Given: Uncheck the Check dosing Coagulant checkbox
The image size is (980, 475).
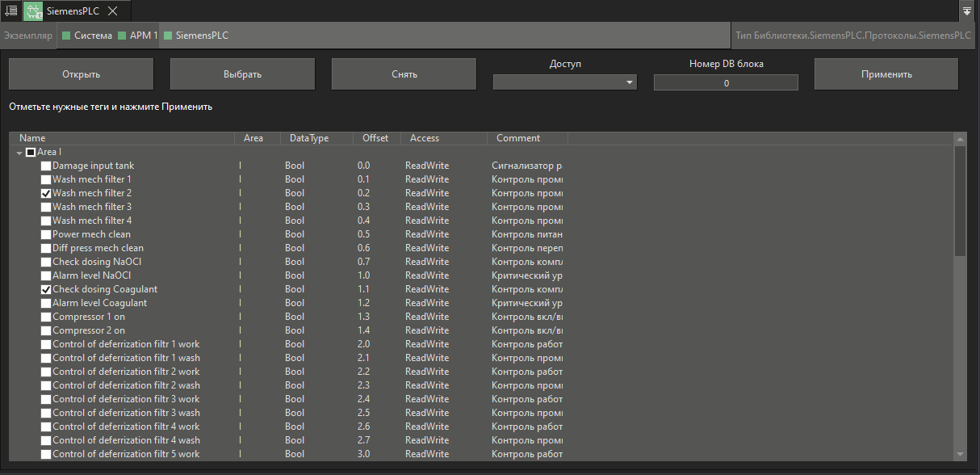Looking at the screenshot, I should [x=46, y=290].
